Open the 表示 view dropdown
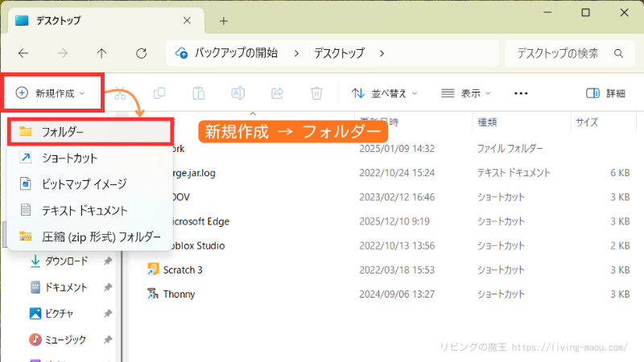Screen dimensions: 644x362 click(x=466, y=93)
